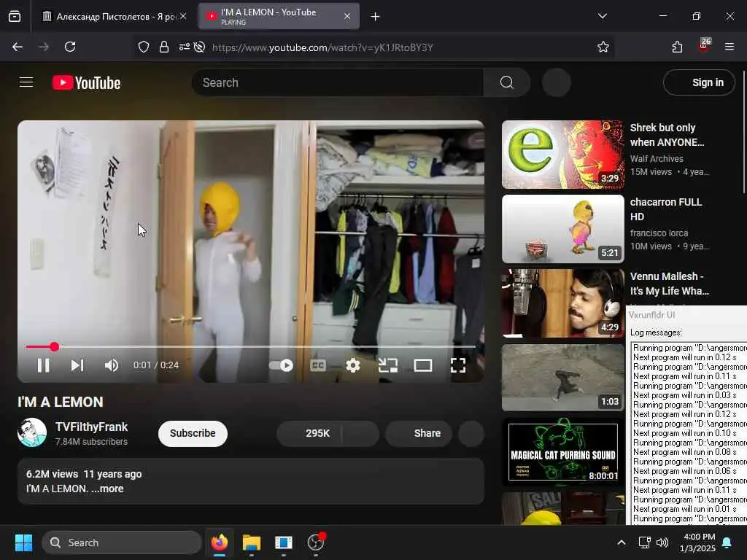Image resolution: width=747 pixels, height=560 pixels.
Task: Open the Windows Start menu
Action: (x=23, y=542)
